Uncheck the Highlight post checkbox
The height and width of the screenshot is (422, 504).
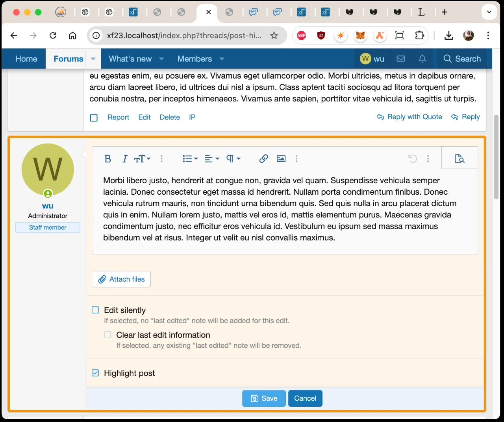[95, 373]
